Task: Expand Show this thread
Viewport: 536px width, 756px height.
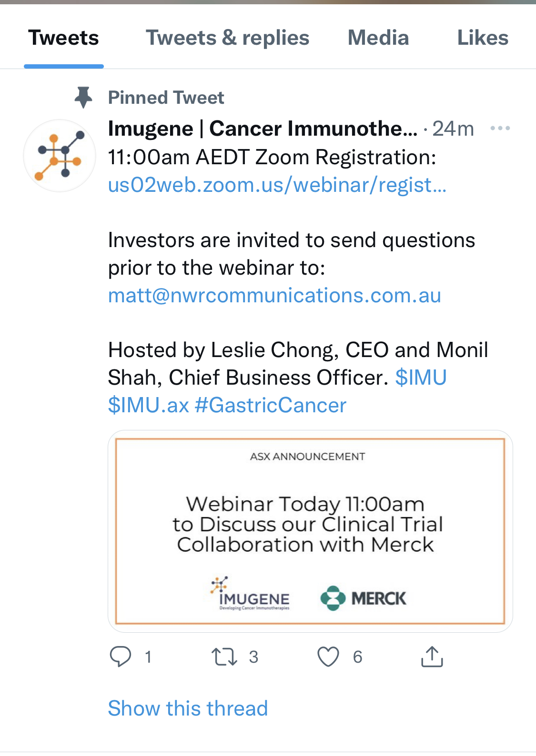Action: pyautogui.click(x=188, y=708)
